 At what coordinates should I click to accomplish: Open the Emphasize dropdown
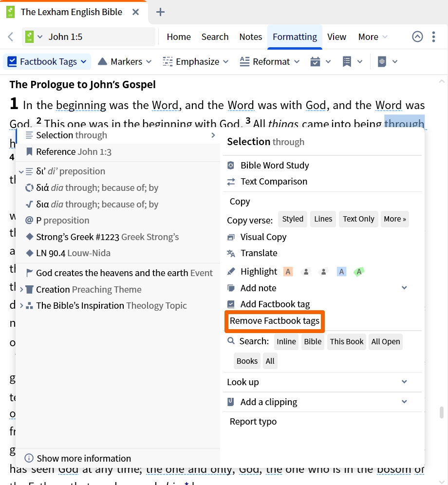pos(196,61)
